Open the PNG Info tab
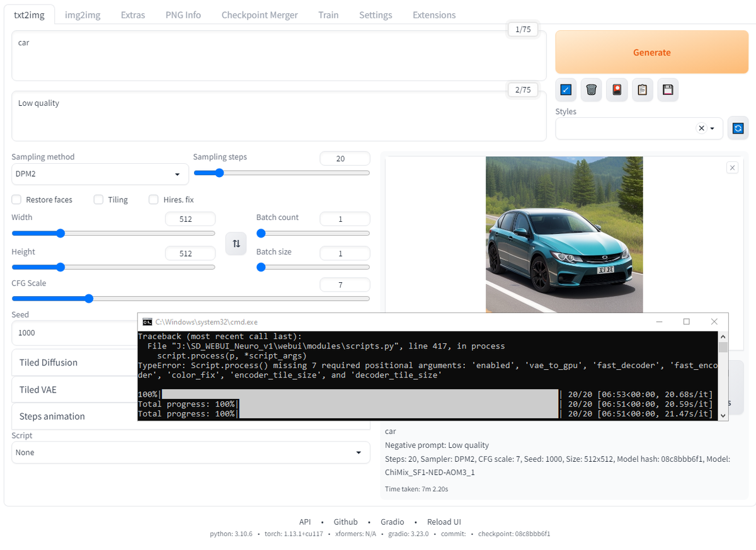 183,14
